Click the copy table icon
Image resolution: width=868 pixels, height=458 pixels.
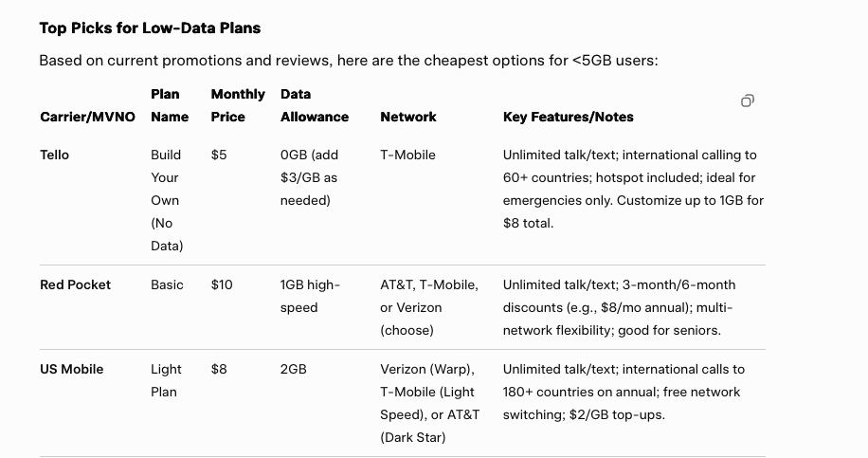coord(748,101)
